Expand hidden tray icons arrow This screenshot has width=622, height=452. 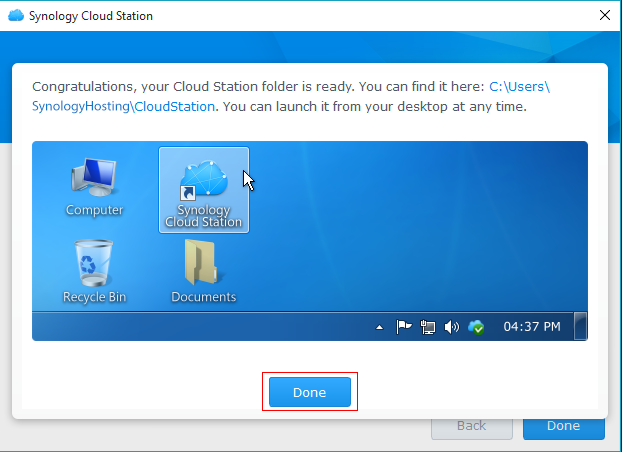tap(380, 327)
